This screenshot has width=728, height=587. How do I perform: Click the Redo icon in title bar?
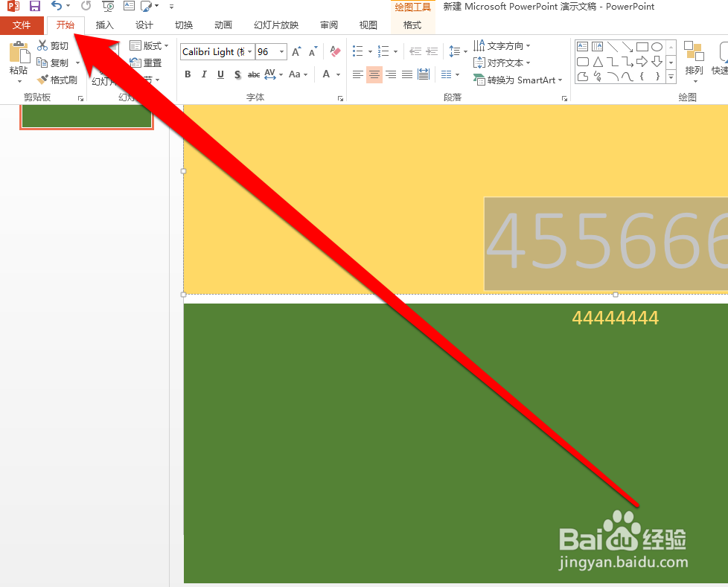(86, 6)
